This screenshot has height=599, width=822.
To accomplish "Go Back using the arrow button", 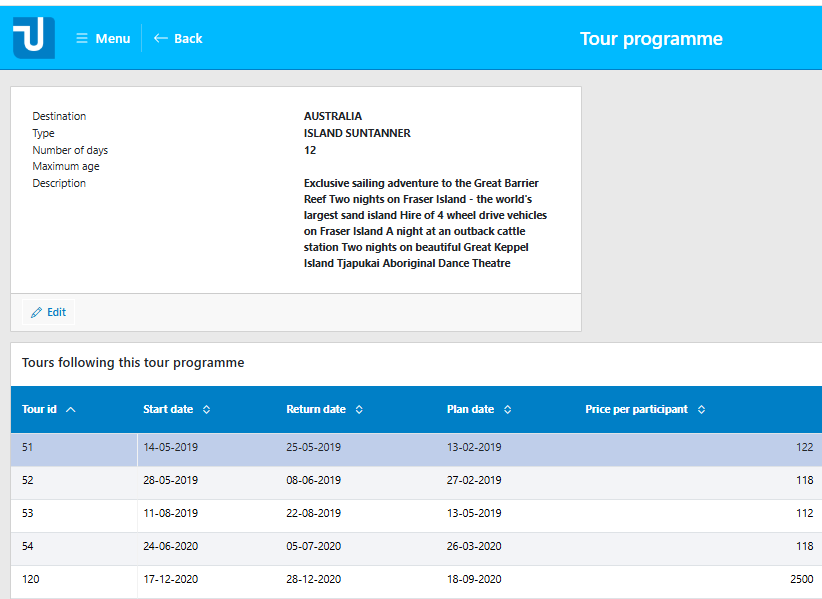I will point(178,38).
